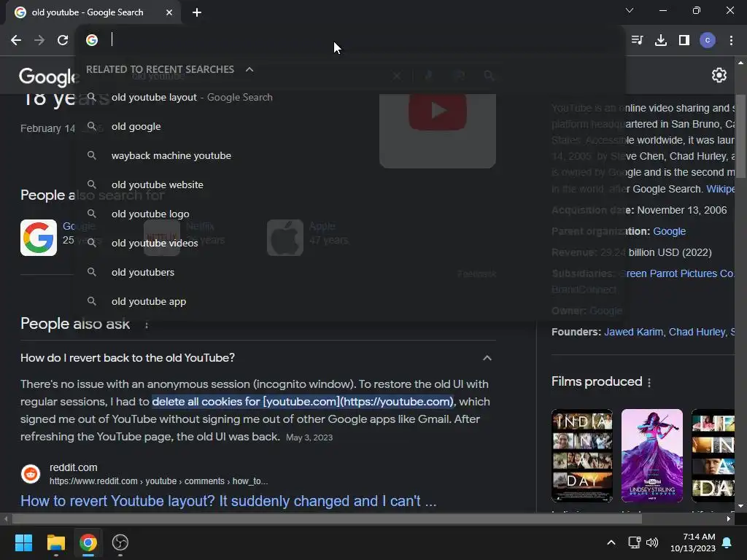Image resolution: width=747 pixels, height=560 pixels.
Task: Open File Explorer from taskbar
Action: click(55, 542)
